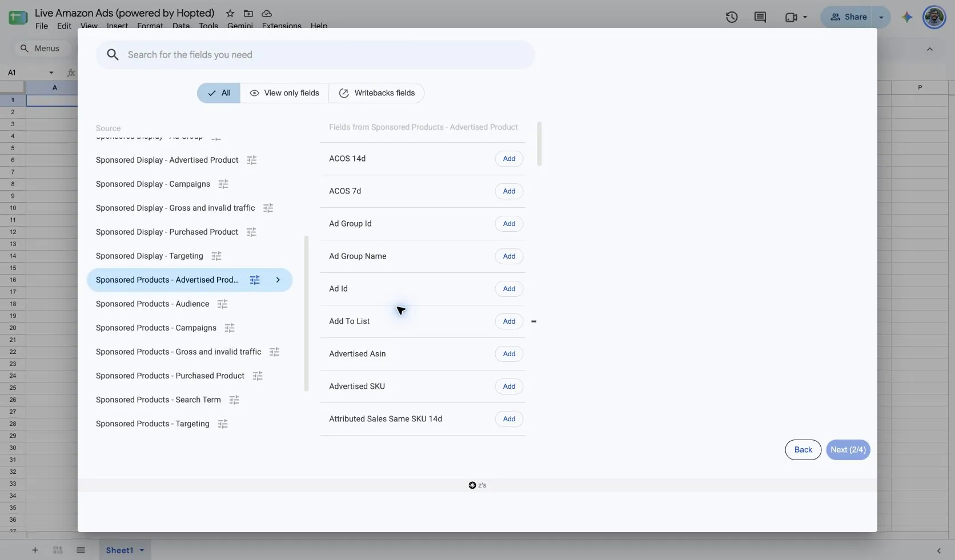Open the Gemini sparkle icon
The width and height of the screenshot is (955, 560).
907,17
